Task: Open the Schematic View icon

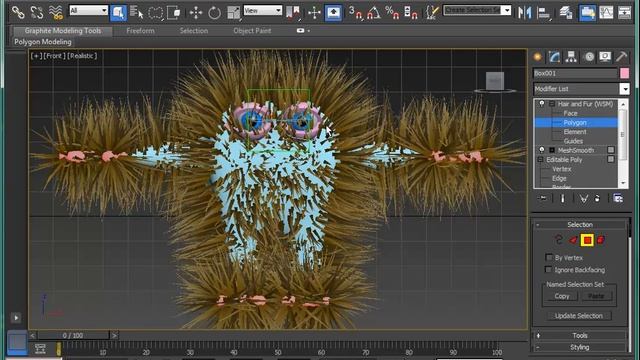Action: coord(624,13)
